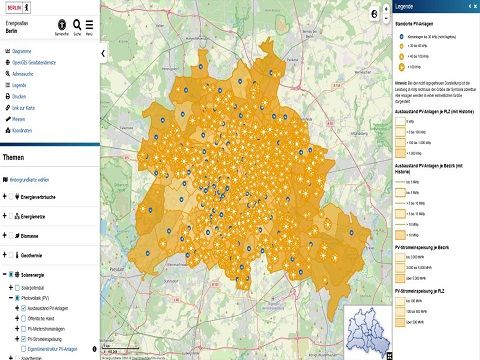480x360 pixels.
Task: Click the globe icon beside OpenGIS Geodatendienste
Action: pyautogui.click(x=8, y=62)
